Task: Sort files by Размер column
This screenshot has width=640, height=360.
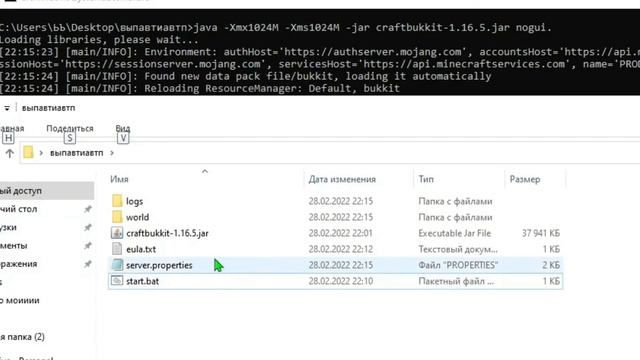Action: pyautogui.click(x=525, y=179)
